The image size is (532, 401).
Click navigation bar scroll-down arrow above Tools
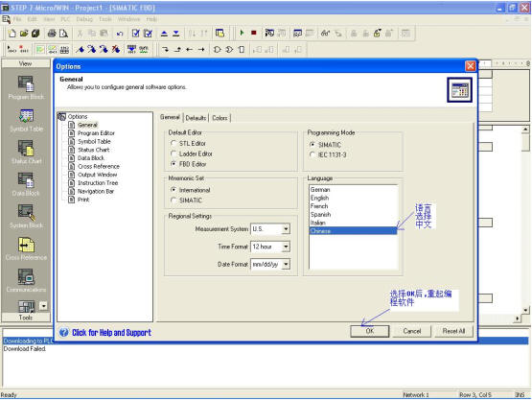pyautogui.click(x=44, y=306)
